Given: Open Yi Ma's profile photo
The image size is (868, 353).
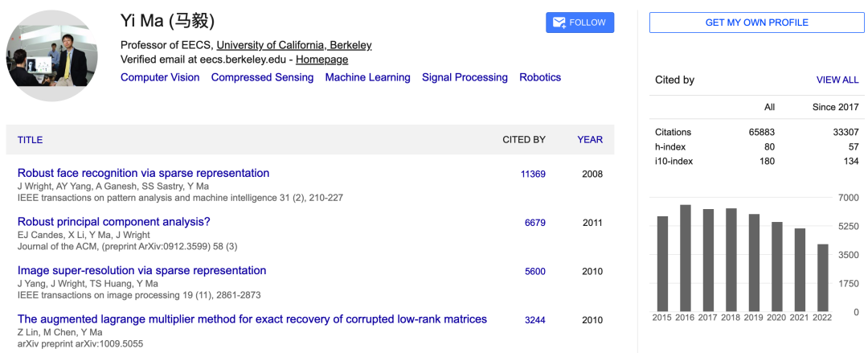Looking at the screenshot, I should coord(52,56).
